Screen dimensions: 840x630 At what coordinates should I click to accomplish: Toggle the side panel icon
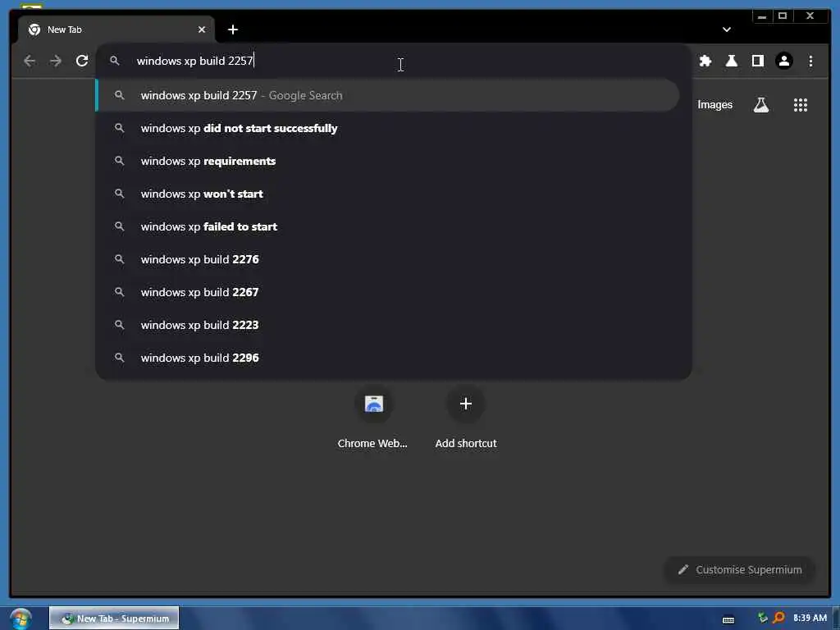pyautogui.click(x=757, y=61)
